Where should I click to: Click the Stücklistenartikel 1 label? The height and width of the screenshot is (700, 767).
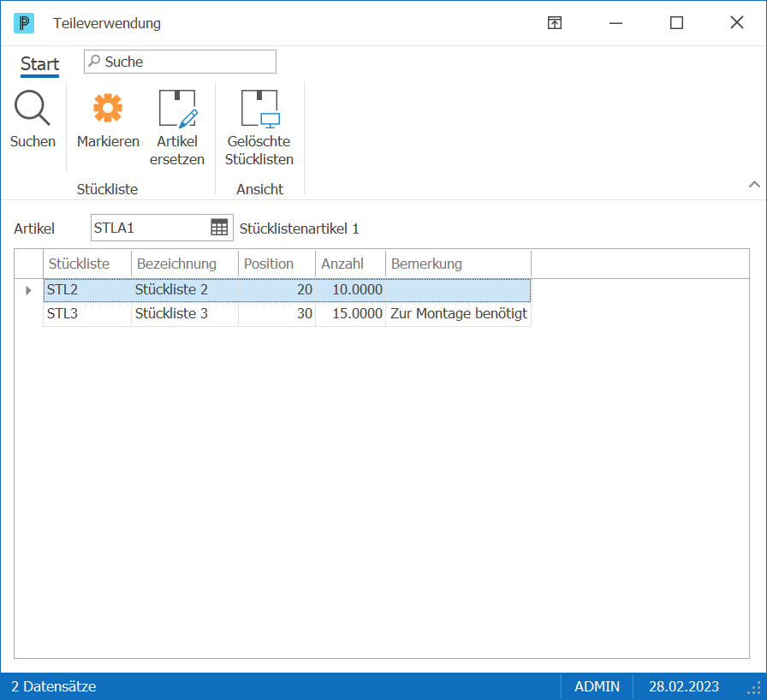tap(299, 228)
